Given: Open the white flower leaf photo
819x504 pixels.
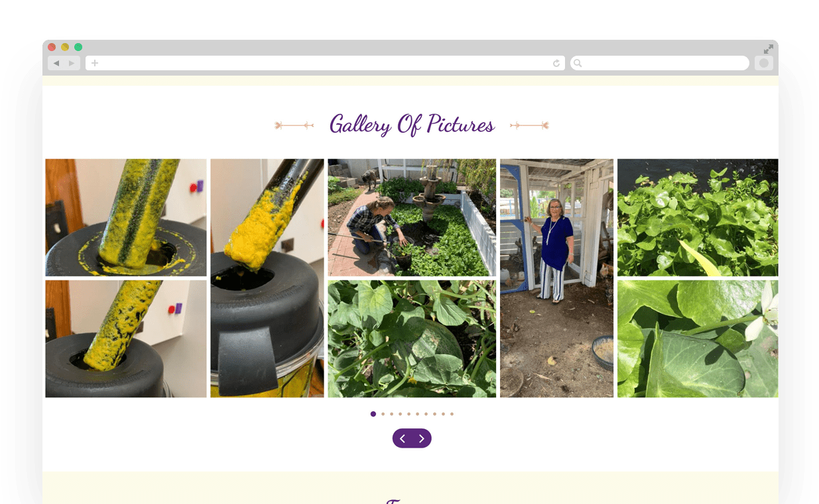Looking at the screenshot, I should tap(698, 339).
